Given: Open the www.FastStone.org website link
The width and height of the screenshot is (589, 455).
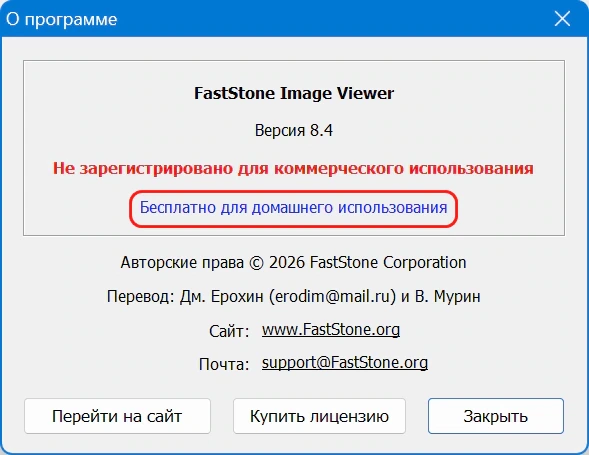Looking at the screenshot, I should [x=331, y=330].
